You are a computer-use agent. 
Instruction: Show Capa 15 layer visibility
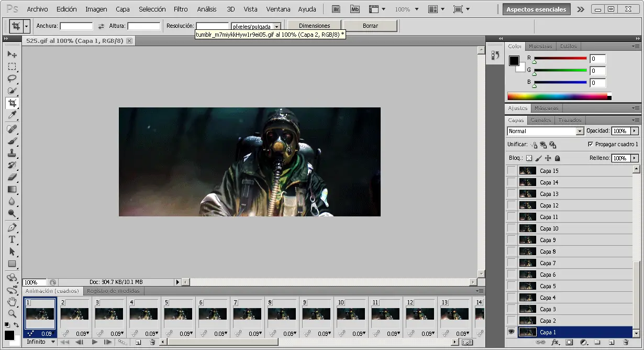pos(511,170)
